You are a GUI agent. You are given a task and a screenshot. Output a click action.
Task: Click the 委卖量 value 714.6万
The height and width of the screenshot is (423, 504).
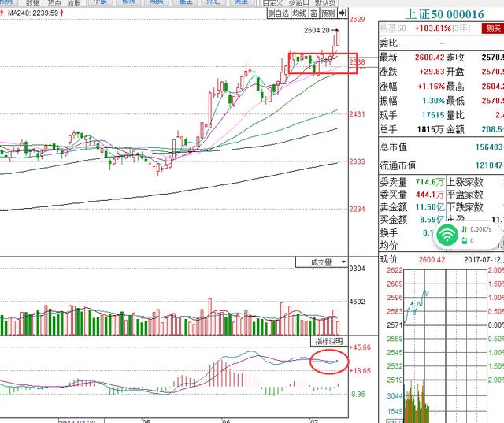click(429, 182)
